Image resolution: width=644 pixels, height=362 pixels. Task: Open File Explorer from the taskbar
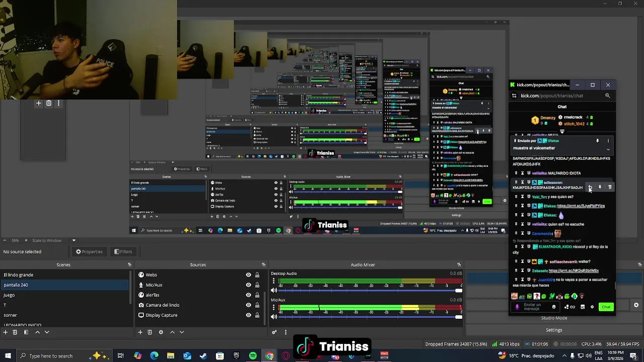coord(171,356)
